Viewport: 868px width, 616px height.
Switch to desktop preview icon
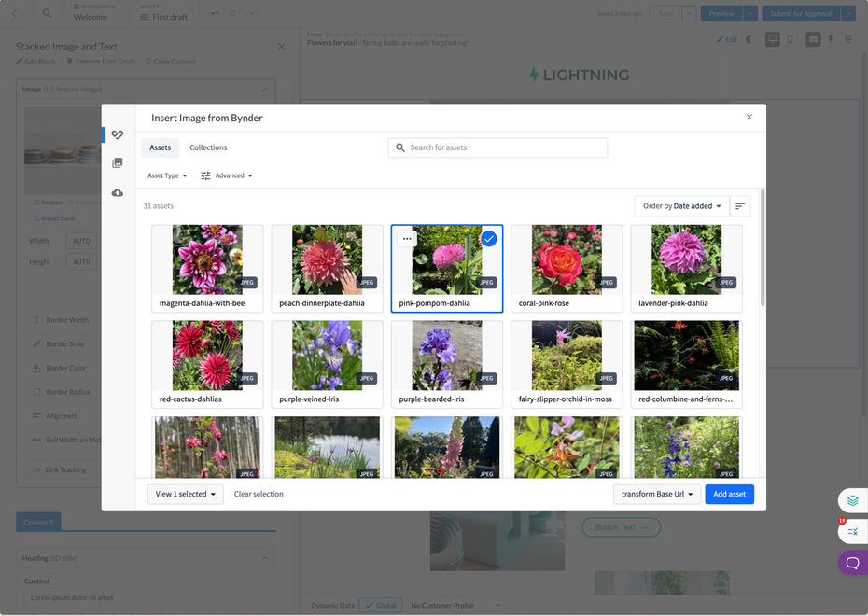click(772, 39)
